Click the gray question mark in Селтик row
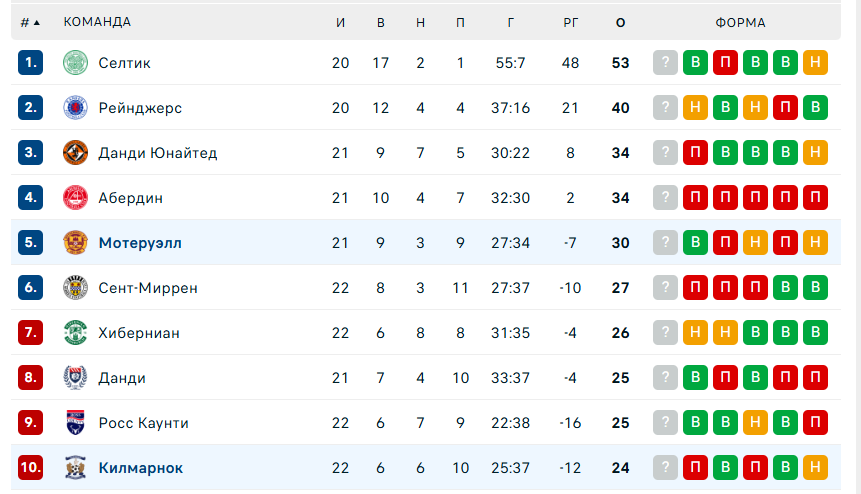 coord(665,63)
